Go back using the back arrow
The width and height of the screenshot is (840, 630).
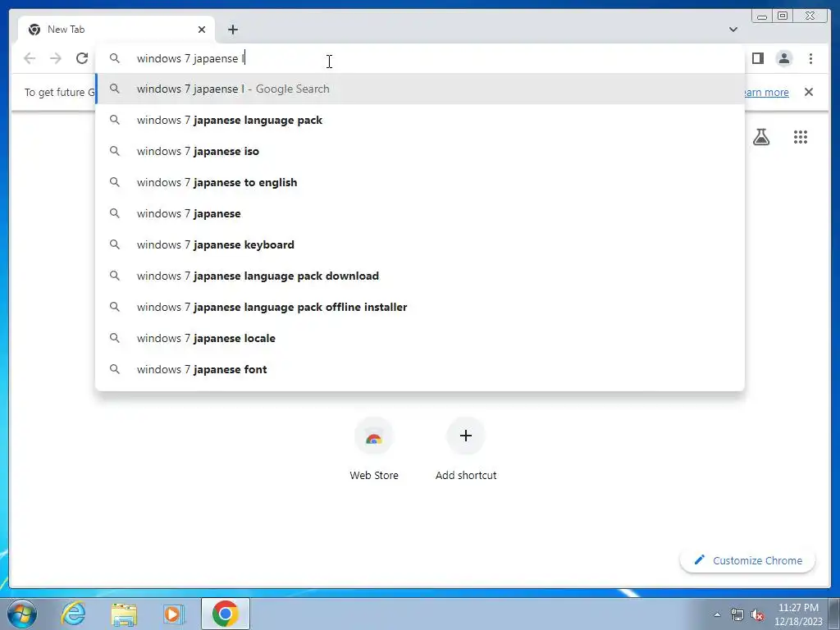click(x=30, y=58)
